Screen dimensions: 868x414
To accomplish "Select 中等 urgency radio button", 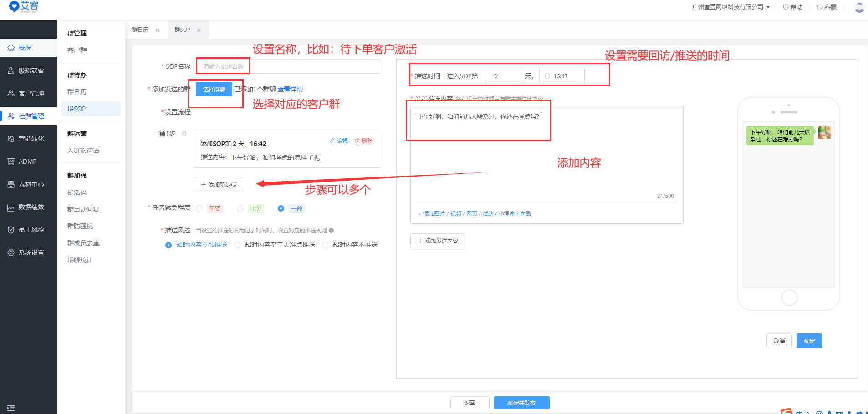I will (240, 208).
